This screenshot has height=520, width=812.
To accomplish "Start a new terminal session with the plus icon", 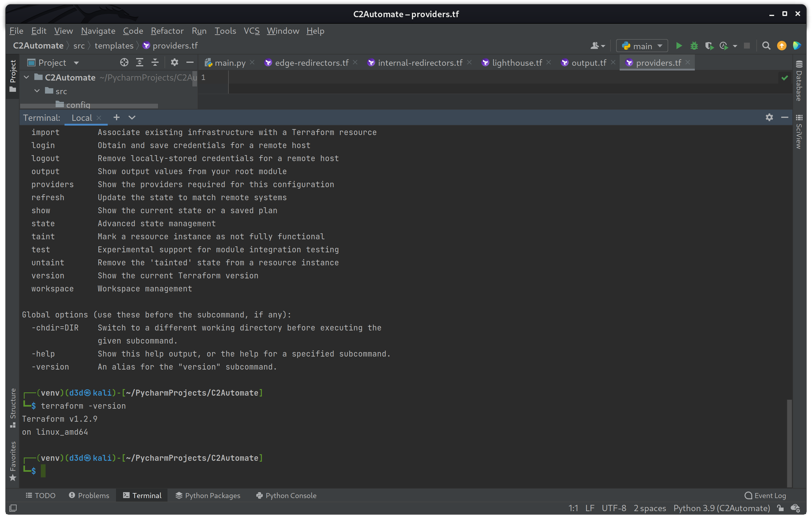I will point(116,117).
